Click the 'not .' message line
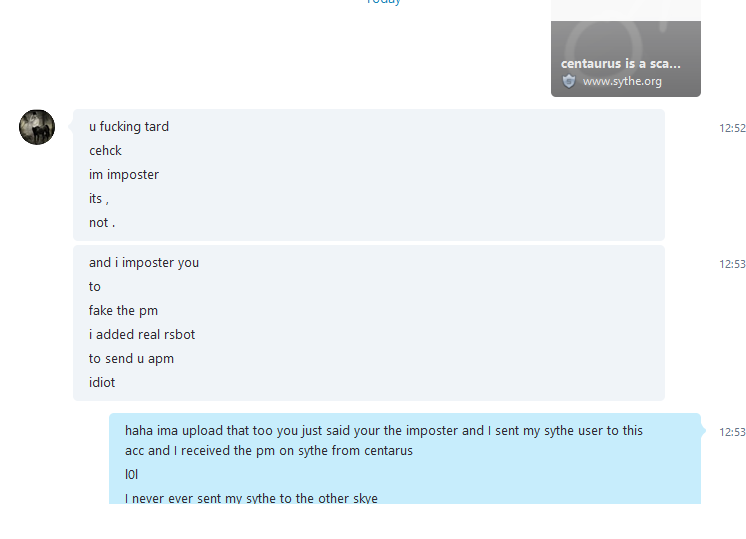 (102, 223)
